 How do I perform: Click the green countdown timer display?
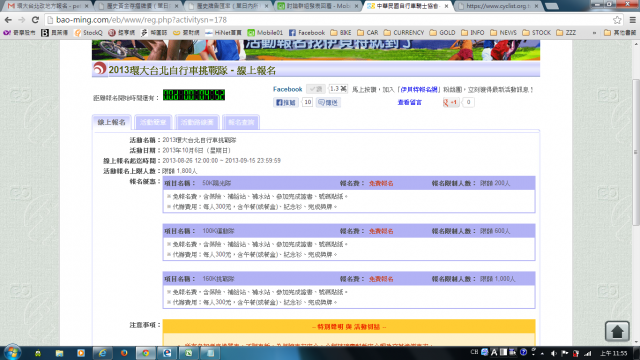194,95
